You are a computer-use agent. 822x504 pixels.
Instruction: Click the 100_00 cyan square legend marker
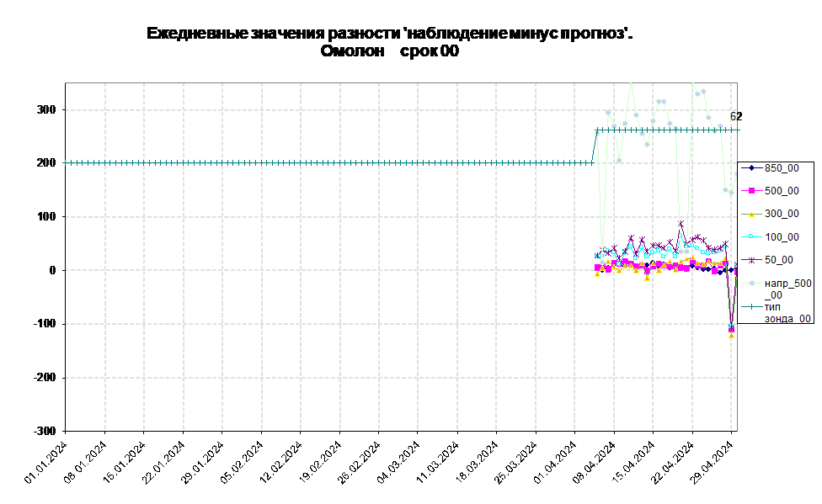coord(751,236)
